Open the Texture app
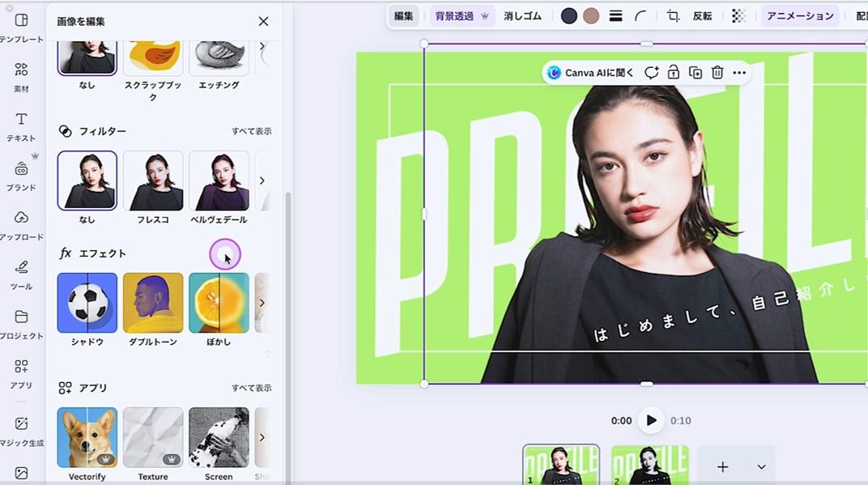Viewport: 868px width, 485px height. pos(153,437)
